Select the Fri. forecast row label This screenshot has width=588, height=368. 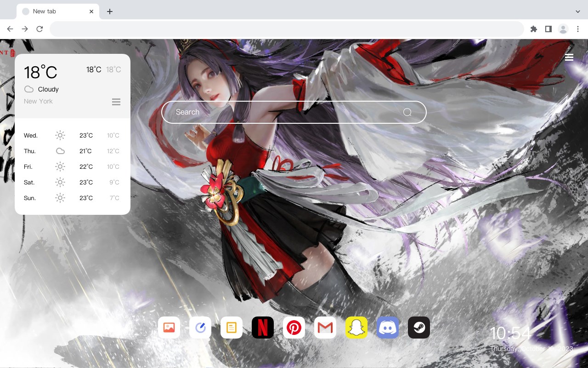(28, 167)
